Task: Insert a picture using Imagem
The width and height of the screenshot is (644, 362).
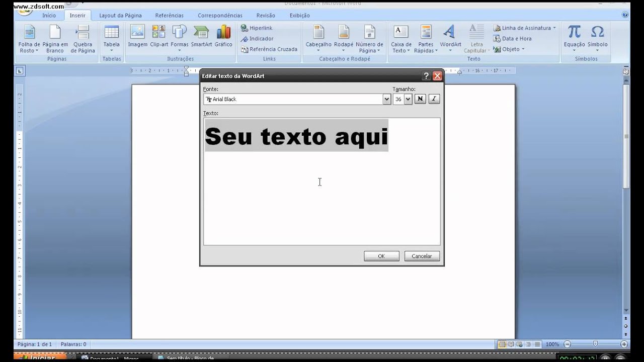Action: [137, 36]
